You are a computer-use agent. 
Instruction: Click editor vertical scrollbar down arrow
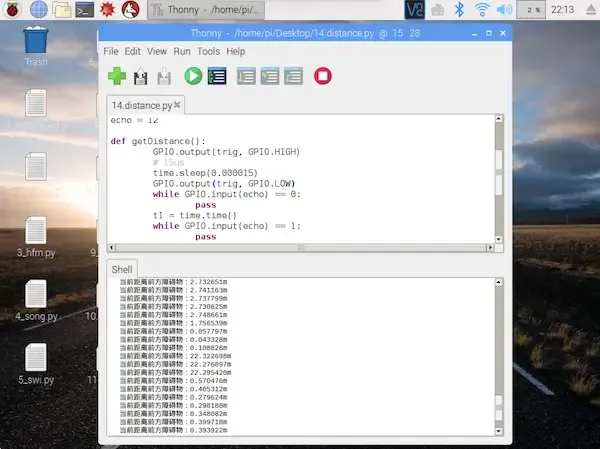[x=499, y=239]
